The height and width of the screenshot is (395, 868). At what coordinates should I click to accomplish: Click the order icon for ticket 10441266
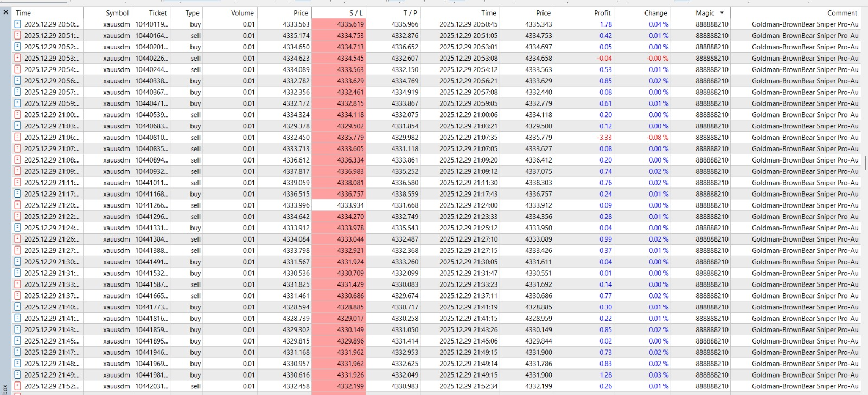17,205
